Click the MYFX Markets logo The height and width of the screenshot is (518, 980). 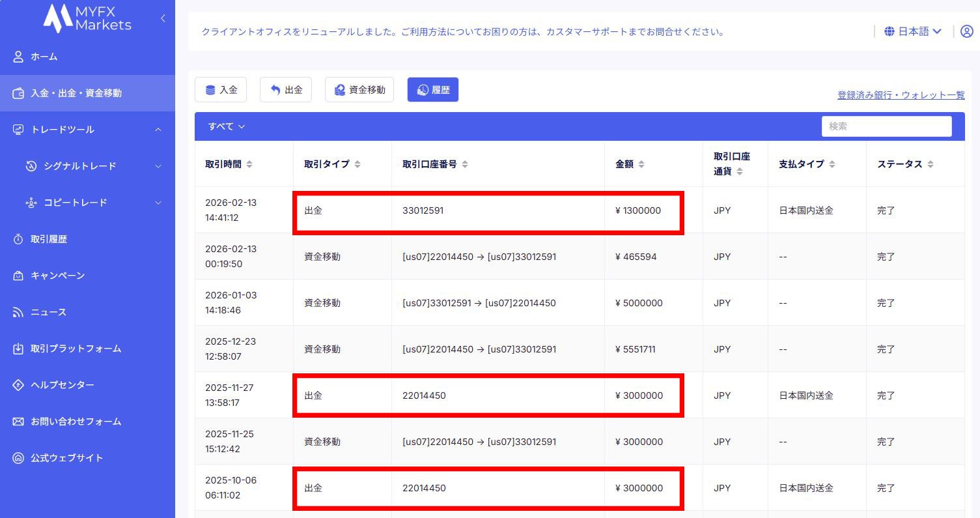pyautogui.click(x=87, y=18)
